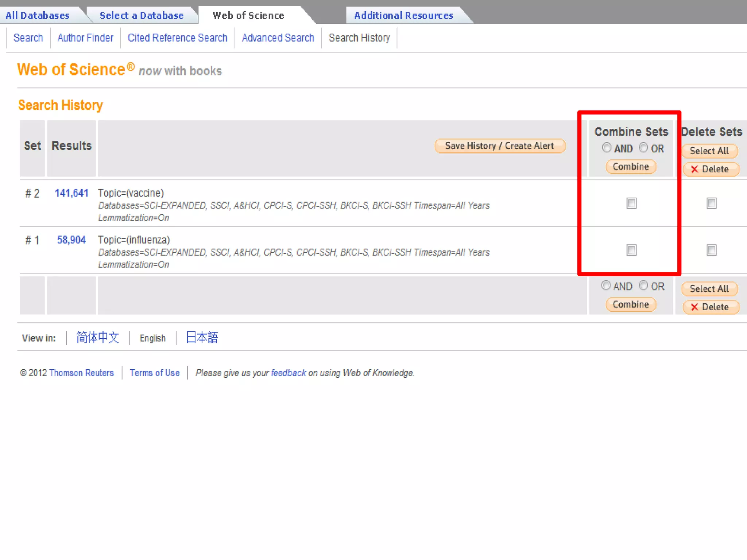This screenshot has width=747, height=560.
Task: Check Combine Sets box for set #2
Action: 631,203
